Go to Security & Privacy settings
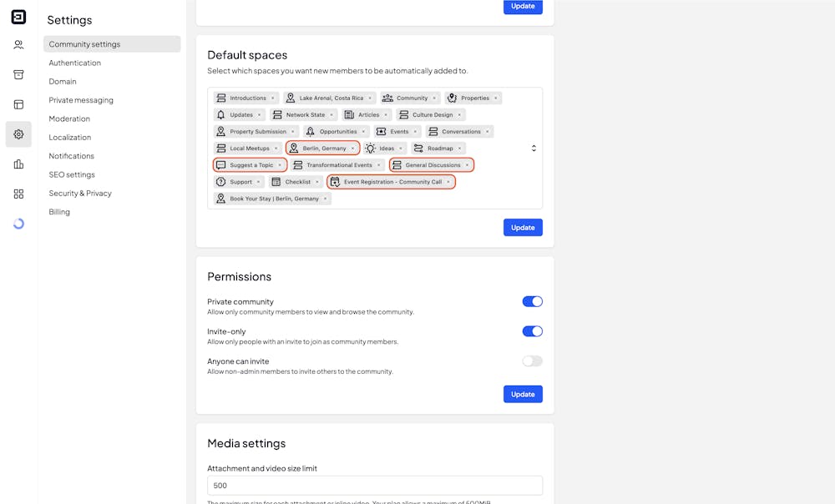The image size is (835, 504). (x=80, y=194)
